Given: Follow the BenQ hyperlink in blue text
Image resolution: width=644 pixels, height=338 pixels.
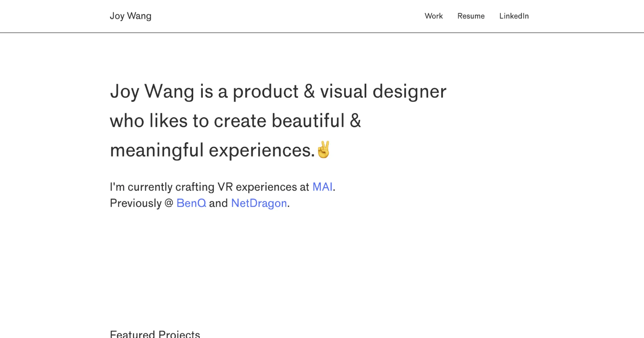Looking at the screenshot, I should 191,203.
